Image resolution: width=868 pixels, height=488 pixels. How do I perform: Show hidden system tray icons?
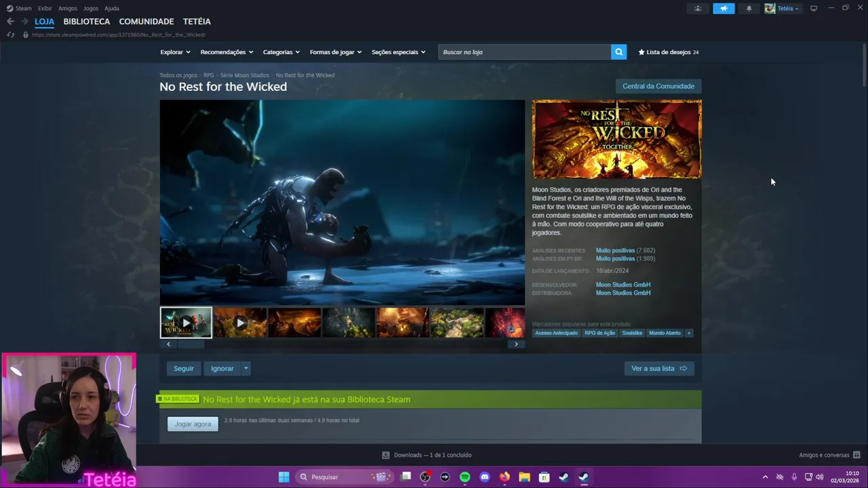click(765, 476)
